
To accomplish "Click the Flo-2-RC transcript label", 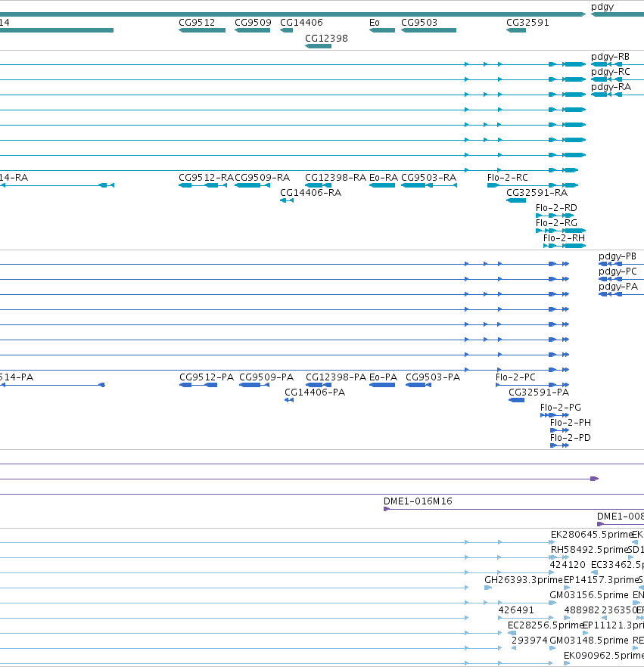I will click(x=507, y=178).
